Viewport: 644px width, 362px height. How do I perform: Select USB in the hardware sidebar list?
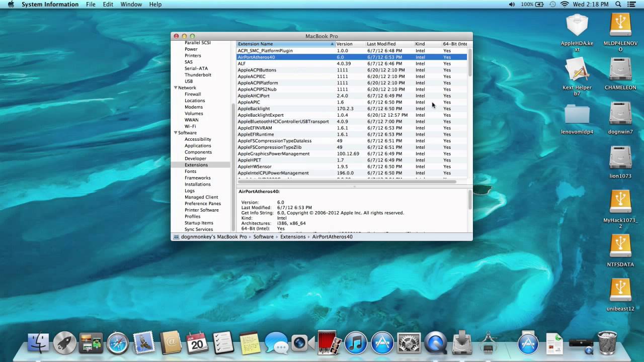(189, 81)
